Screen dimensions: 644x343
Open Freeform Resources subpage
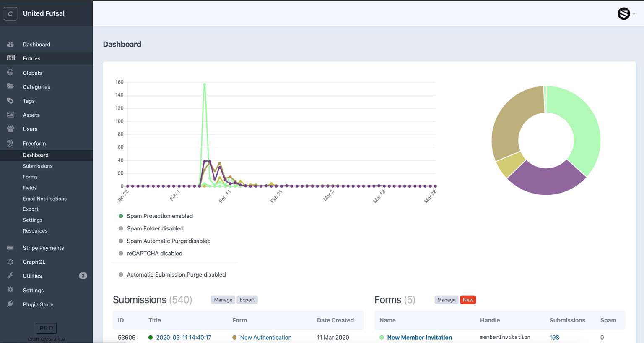pyautogui.click(x=35, y=231)
